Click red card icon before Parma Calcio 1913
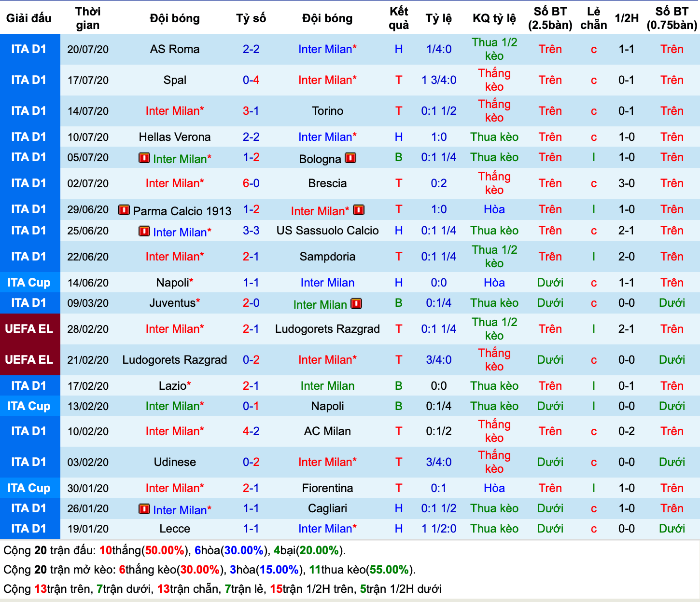Viewport: 700px width, 602px height. click(124, 210)
